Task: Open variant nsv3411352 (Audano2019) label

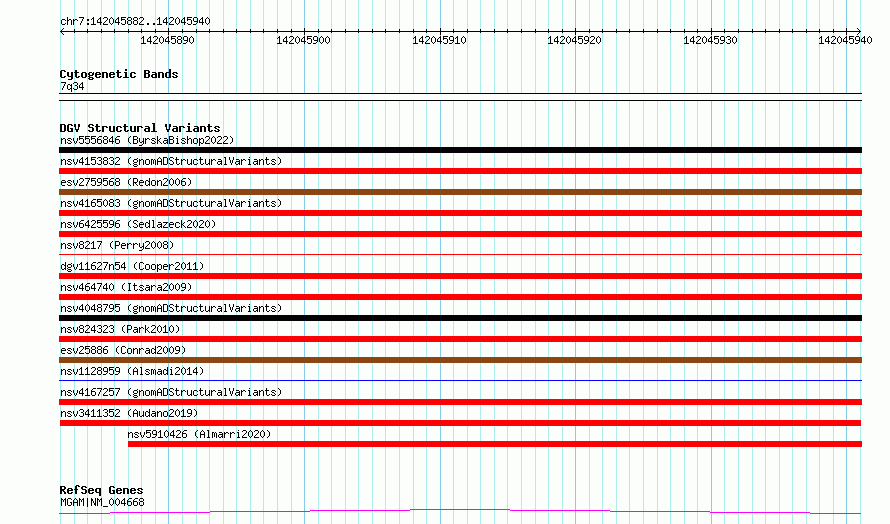Action: (129, 413)
